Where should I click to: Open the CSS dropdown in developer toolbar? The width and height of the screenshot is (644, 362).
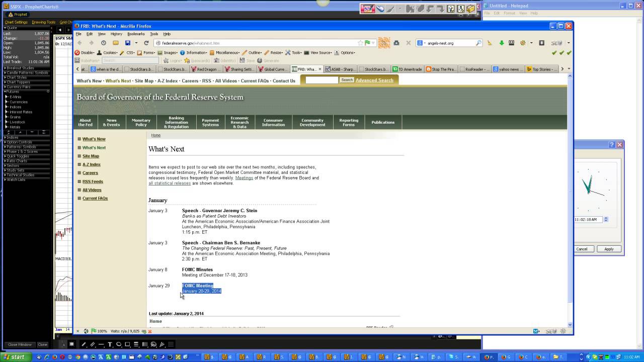(127, 53)
